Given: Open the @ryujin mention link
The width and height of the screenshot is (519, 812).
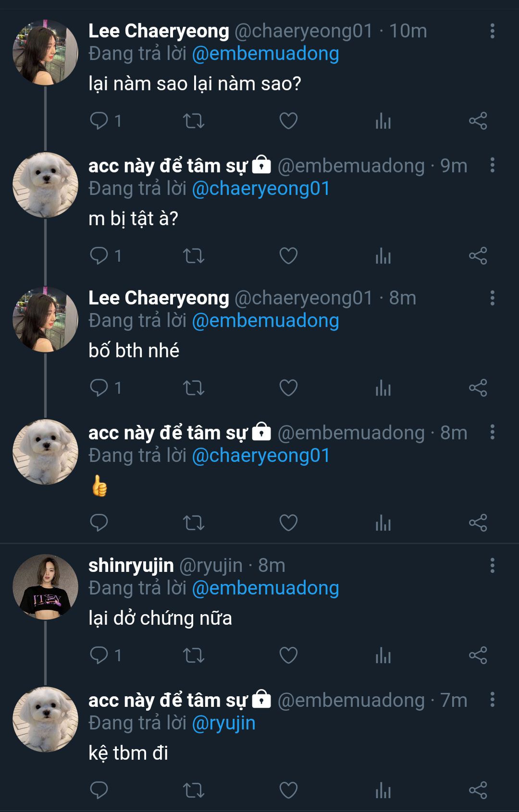Looking at the screenshot, I should 223,723.
